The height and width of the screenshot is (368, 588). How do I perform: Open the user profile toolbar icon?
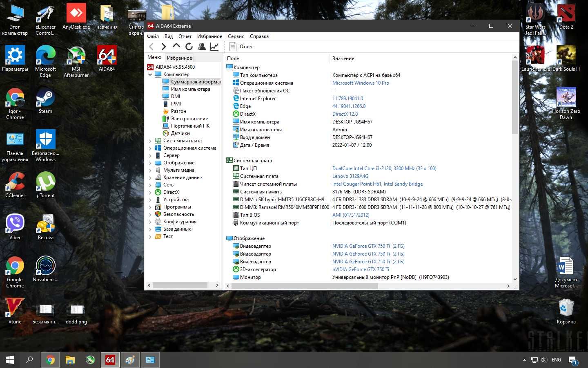point(202,47)
